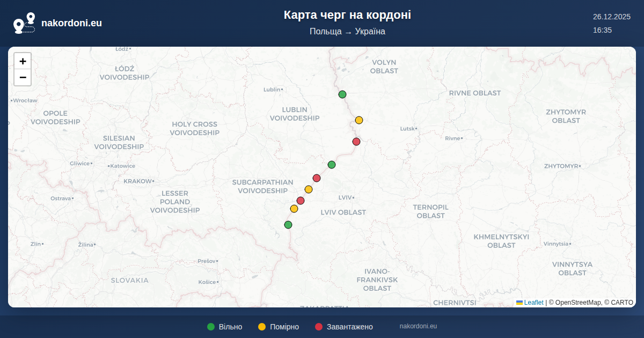Click the CARTO attribution link
Image resolution: width=644 pixels, height=338 pixels.
pos(623,303)
